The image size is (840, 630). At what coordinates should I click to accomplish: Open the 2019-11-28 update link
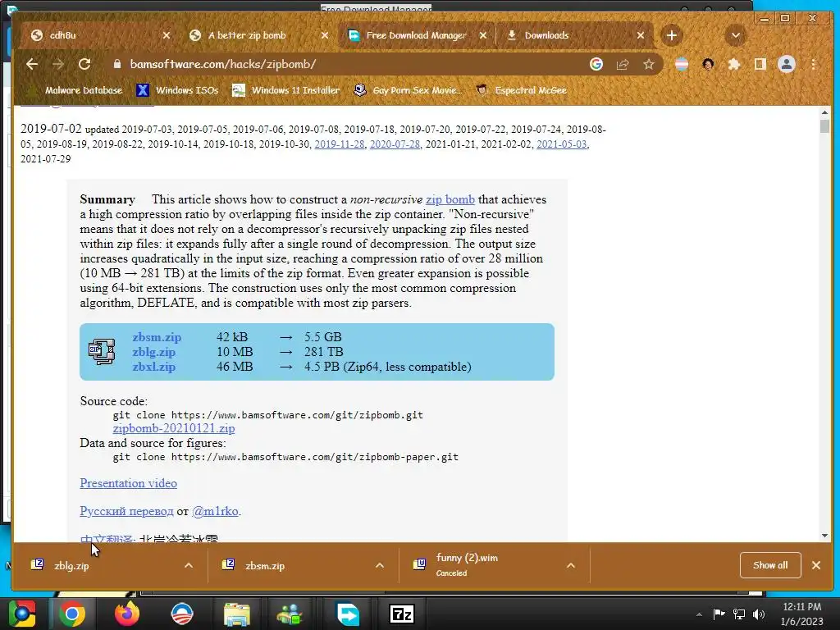339,144
